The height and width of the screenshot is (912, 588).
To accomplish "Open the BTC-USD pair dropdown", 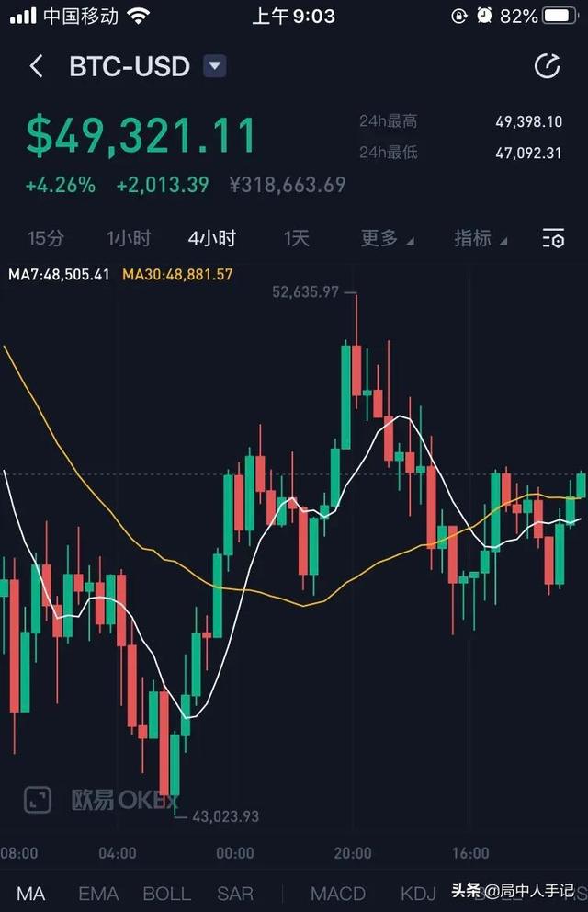I will pyautogui.click(x=214, y=66).
